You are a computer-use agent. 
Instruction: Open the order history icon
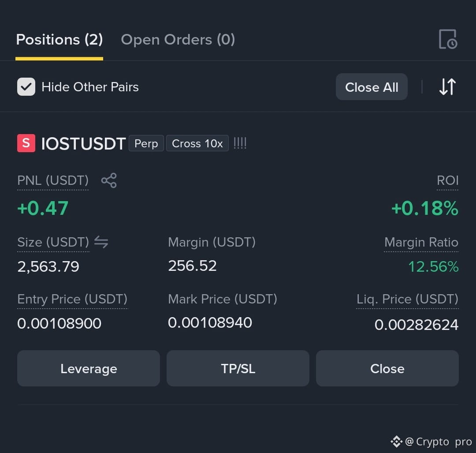coord(448,39)
